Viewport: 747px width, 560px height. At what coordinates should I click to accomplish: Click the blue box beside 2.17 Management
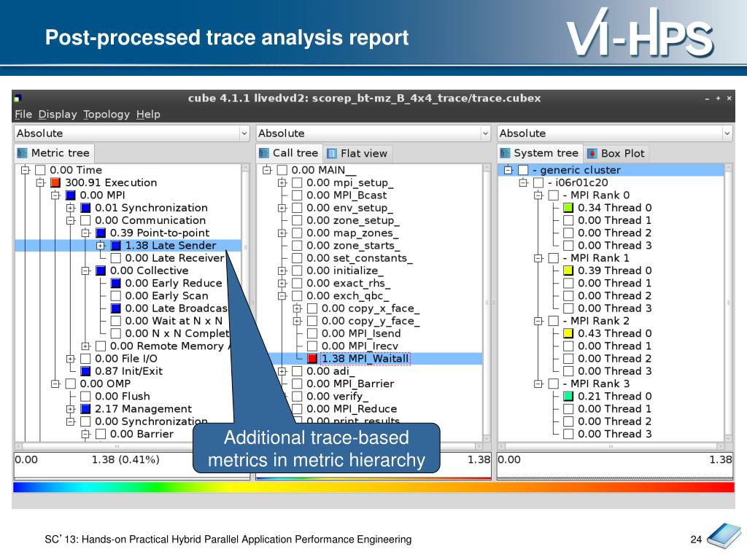pos(86,409)
